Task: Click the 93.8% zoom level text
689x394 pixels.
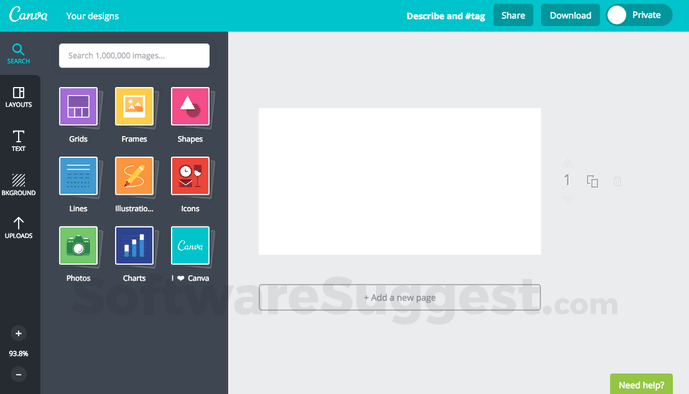Action: point(18,354)
